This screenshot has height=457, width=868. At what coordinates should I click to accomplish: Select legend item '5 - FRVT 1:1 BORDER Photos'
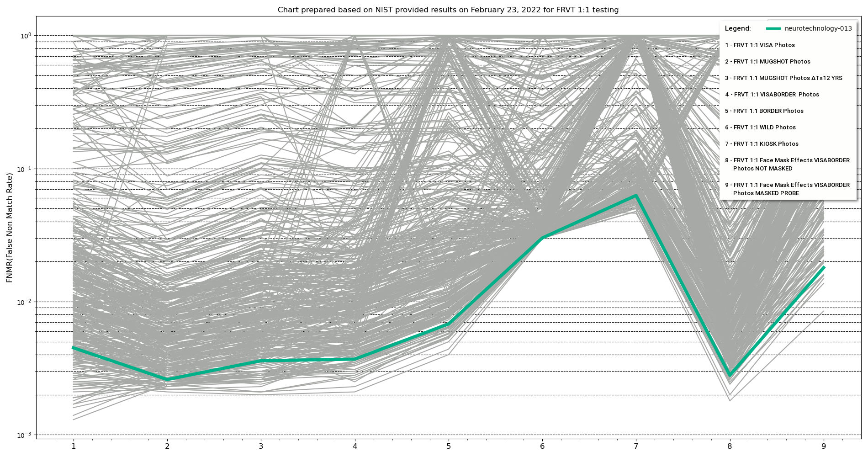click(764, 111)
